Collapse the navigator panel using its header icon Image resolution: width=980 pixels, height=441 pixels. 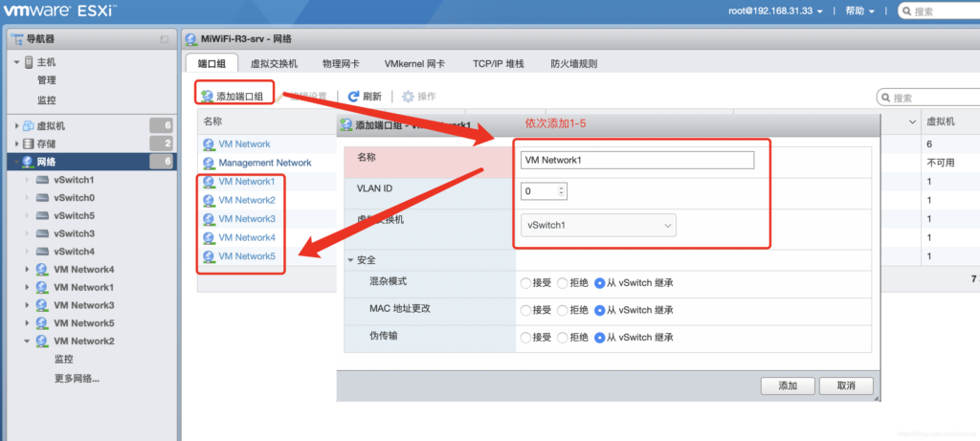click(165, 39)
